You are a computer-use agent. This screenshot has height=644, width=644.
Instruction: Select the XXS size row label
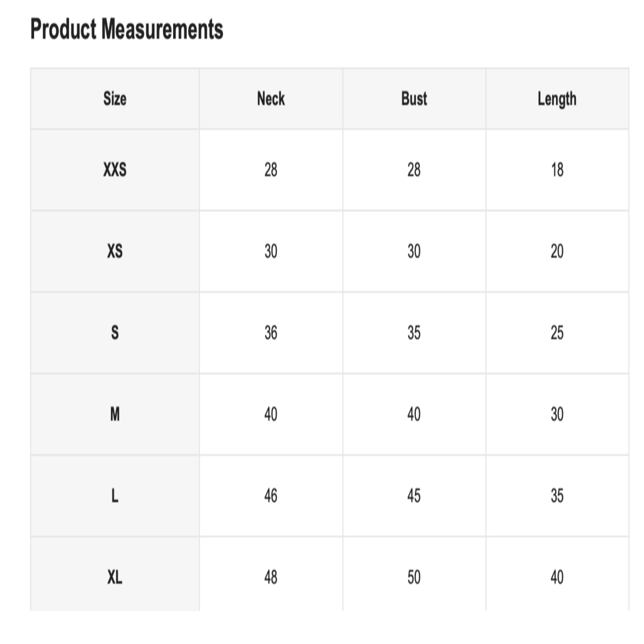(x=115, y=170)
